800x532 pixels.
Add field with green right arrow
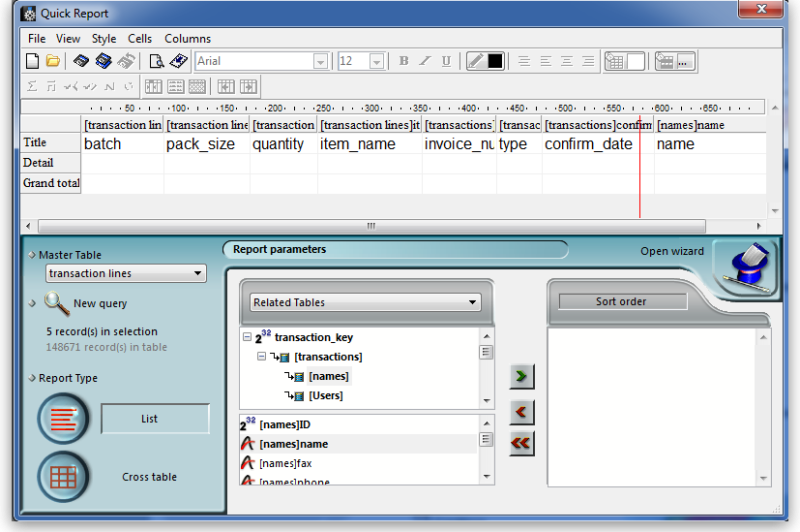pos(521,376)
